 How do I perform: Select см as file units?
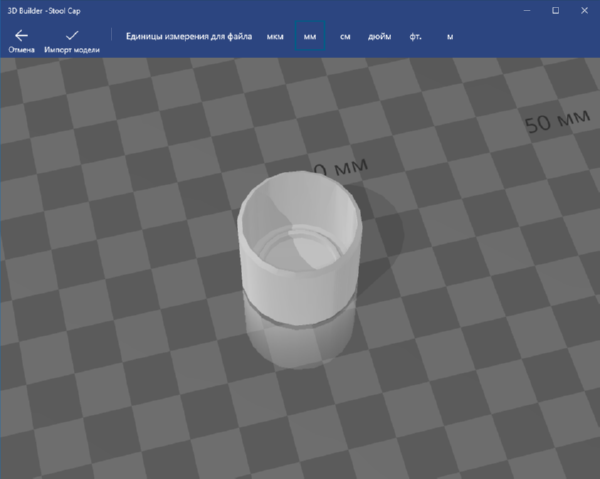click(x=345, y=37)
